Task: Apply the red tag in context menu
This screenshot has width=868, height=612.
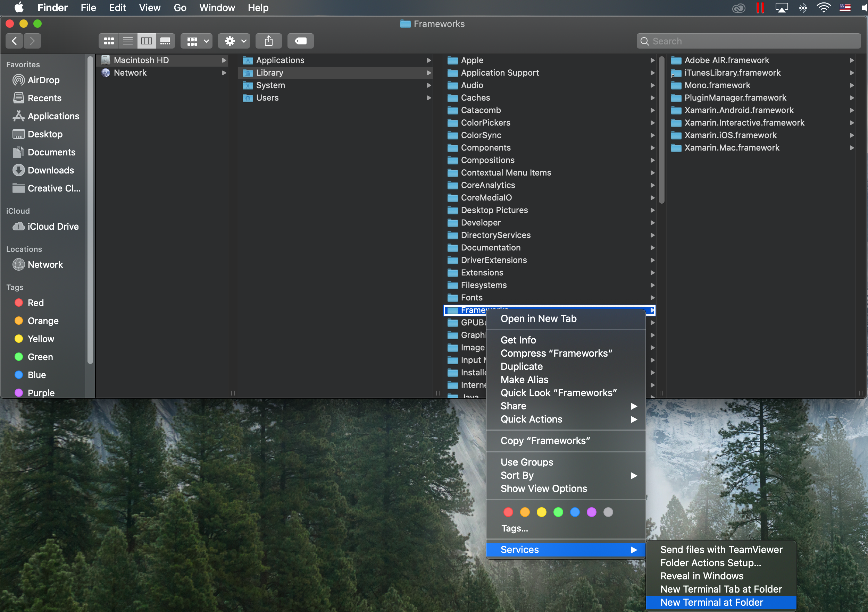Action: click(508, 512)
